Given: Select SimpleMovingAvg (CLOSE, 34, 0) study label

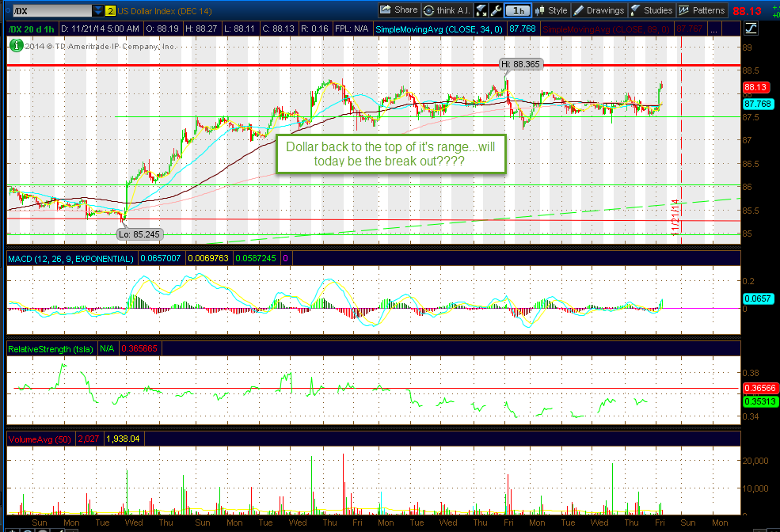Looking at the screenshot, I should pos(439,29).
